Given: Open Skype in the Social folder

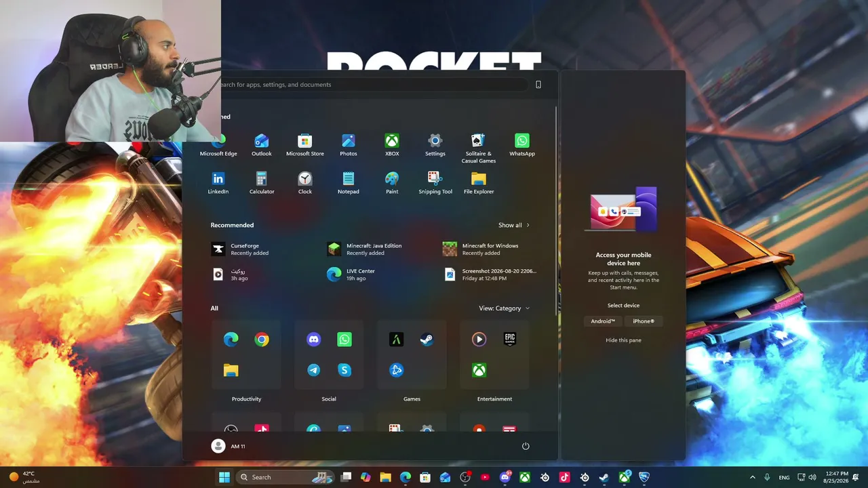Looking at the screenshot, I should click(344, 370).
